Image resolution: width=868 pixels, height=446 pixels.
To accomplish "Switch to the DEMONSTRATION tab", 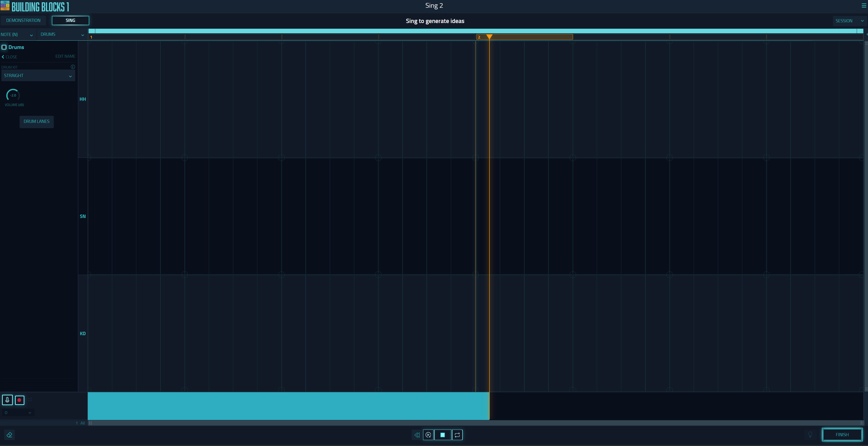I will (x=23, y=20).
